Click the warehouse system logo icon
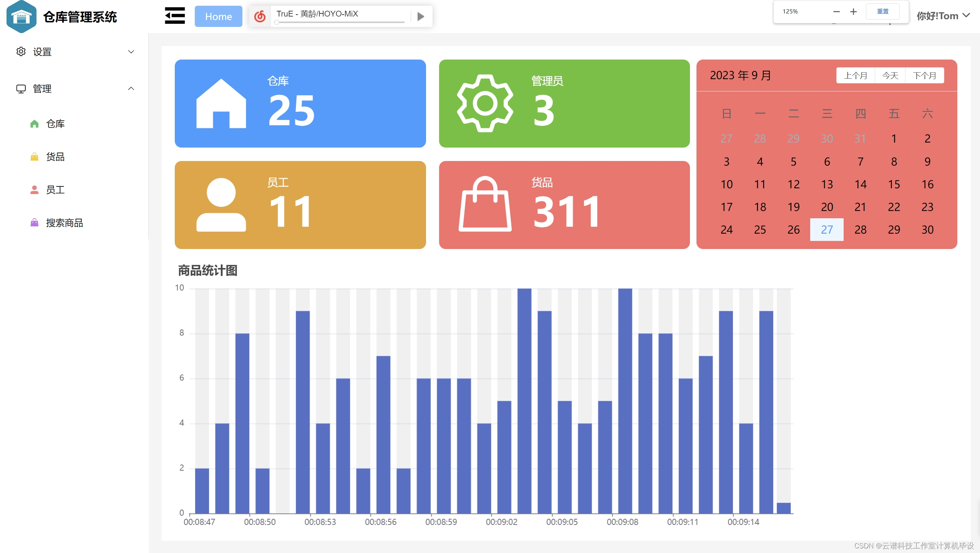Viewport: 980px width, 553px height. coord(22,17)
